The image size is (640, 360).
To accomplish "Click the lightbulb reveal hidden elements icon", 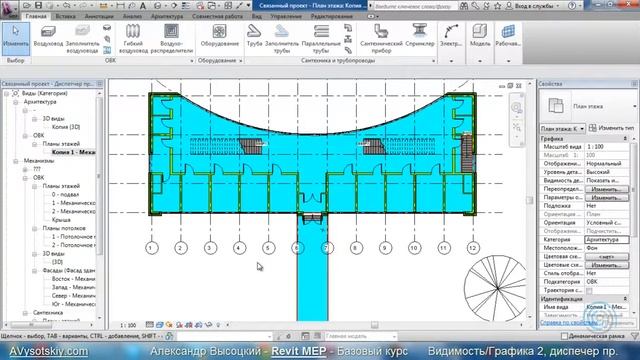I will tap(218, 325).
